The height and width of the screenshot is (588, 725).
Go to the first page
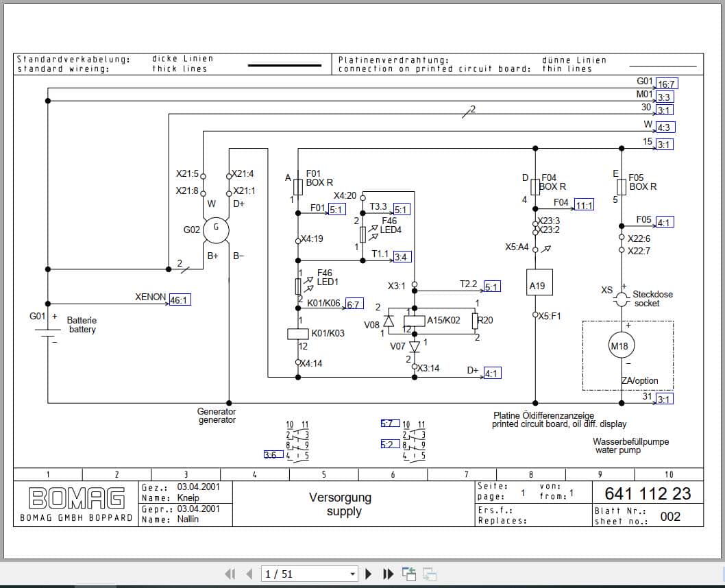pos(230,574)
